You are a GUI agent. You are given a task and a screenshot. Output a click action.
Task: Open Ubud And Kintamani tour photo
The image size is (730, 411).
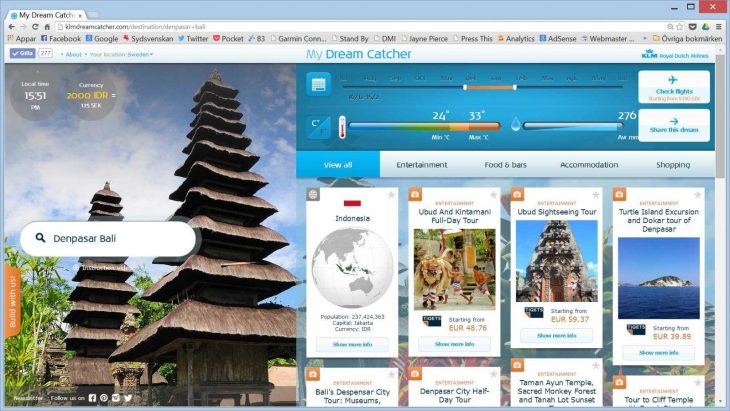(x=454, y=270)
